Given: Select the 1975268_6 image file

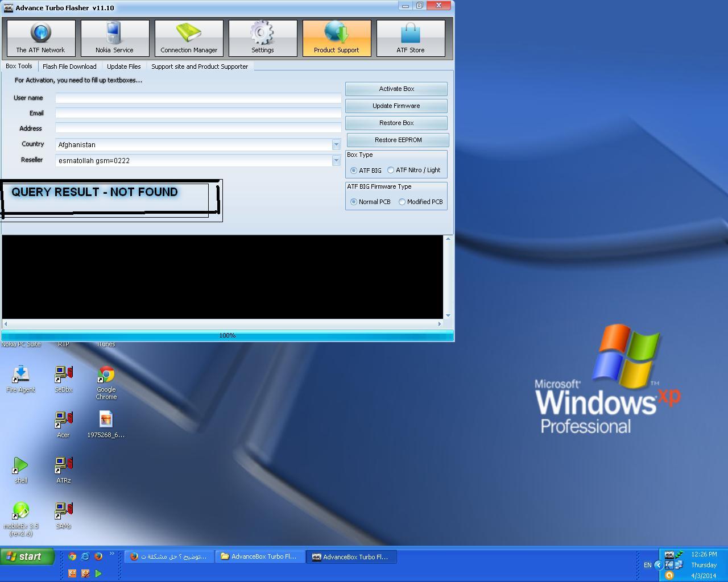Looking at the screenshot, I should 106,425.
